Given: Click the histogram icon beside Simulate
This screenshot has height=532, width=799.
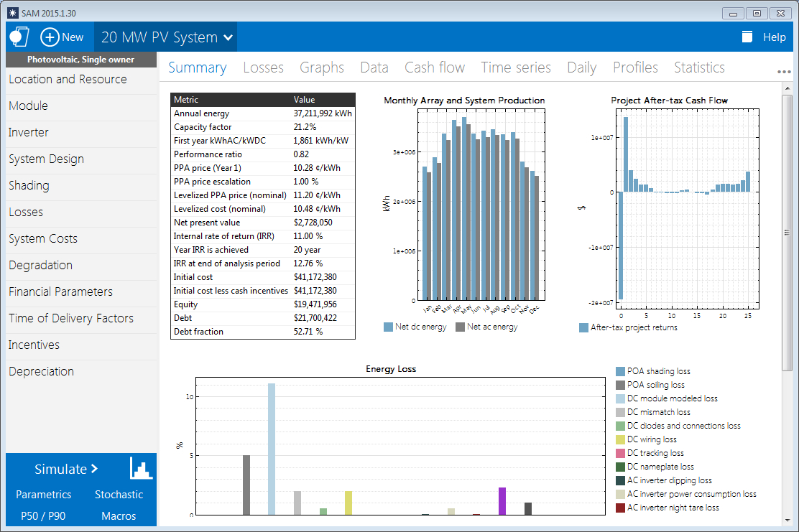Looking at the screenshot, I should pyautogui.click(x=141, y=468).
